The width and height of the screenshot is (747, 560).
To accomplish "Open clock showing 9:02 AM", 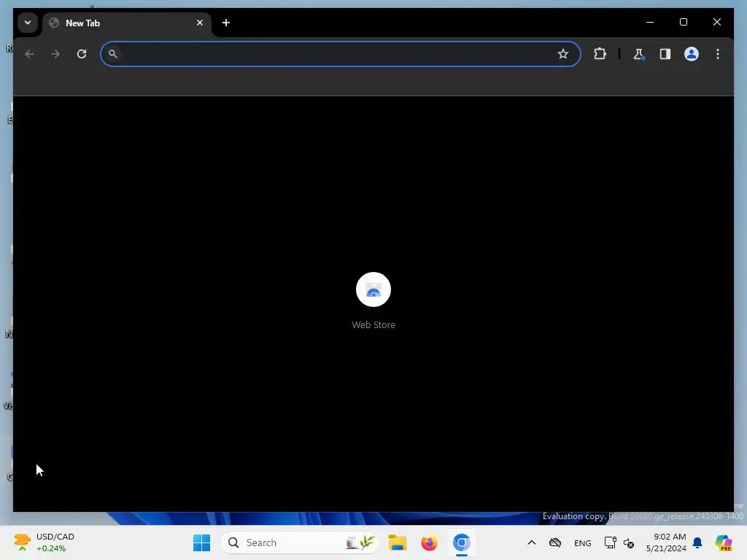I will tap(666, 542).
